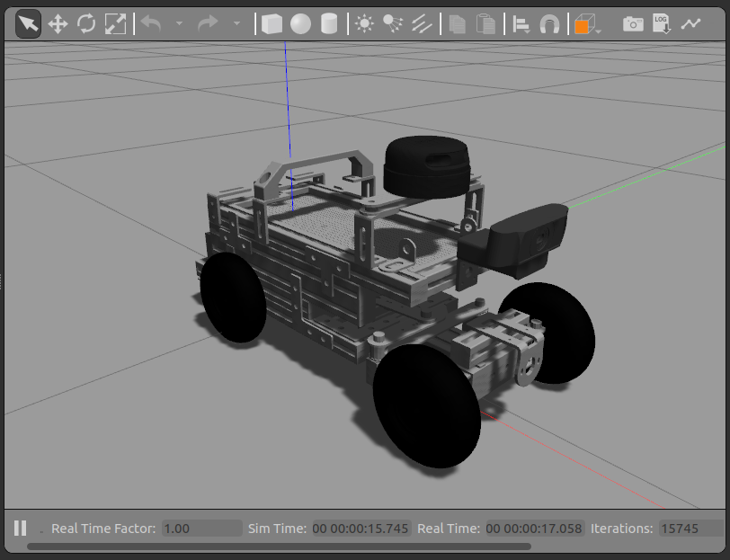Take a screenshot with the camera icon

click(x=633, y=23)
